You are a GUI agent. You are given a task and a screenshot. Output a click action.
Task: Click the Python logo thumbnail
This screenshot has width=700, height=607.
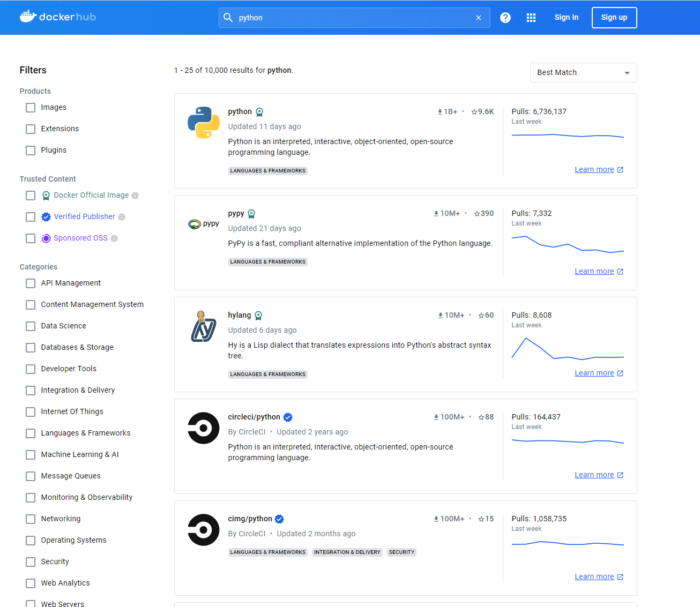pos(204,123)
